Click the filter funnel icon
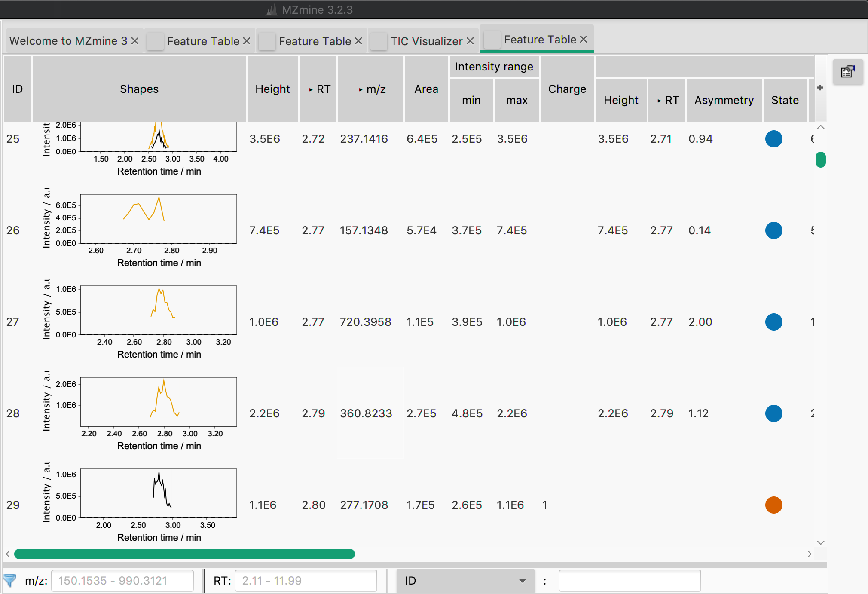868x594 pixels. pos(9,580)
